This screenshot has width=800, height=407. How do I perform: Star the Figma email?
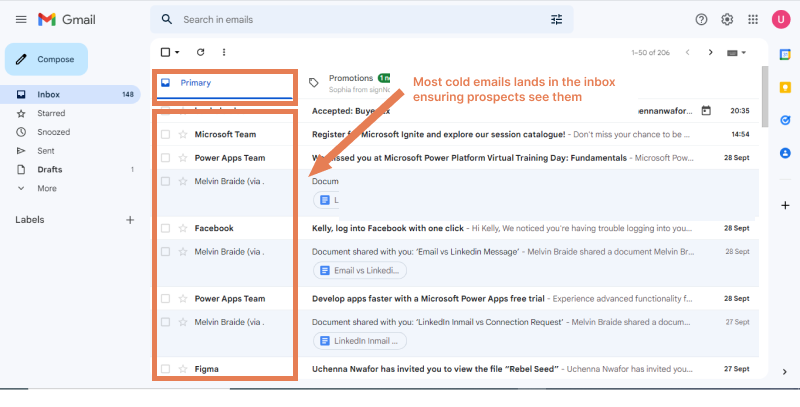(183, 369)
